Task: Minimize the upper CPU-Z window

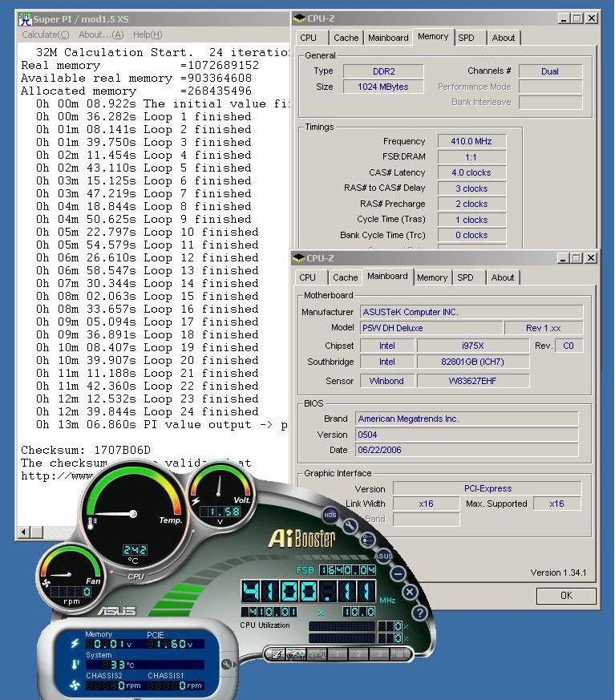Action: click(564, 18)
